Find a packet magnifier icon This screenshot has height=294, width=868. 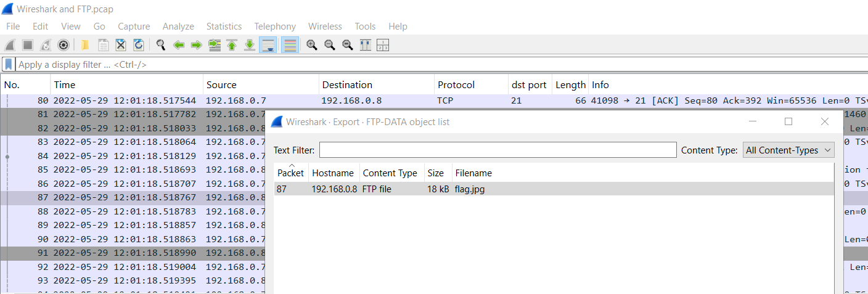pos(161,45)
